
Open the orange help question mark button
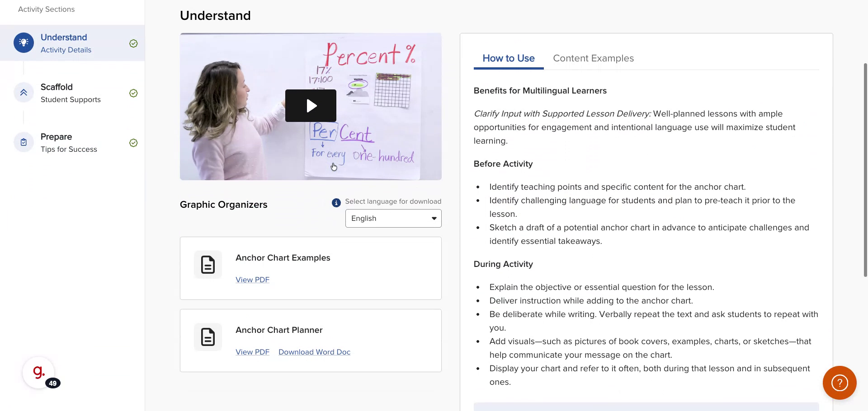point(840,383)
